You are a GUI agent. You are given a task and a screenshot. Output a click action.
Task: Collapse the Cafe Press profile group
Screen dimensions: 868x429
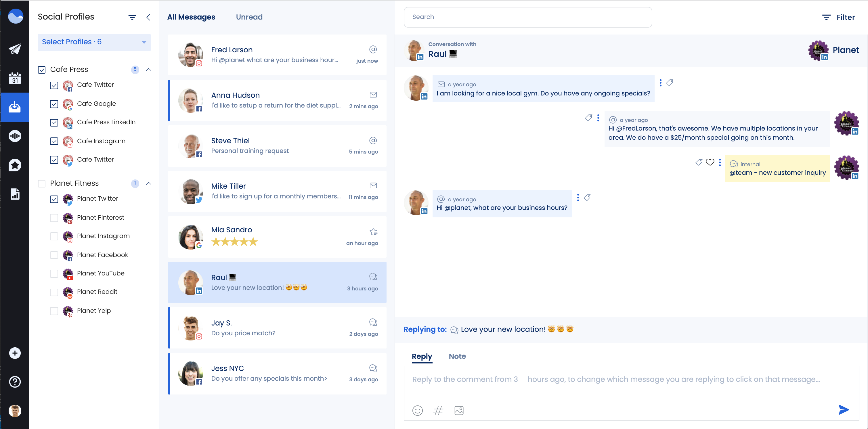coord(149,69)
